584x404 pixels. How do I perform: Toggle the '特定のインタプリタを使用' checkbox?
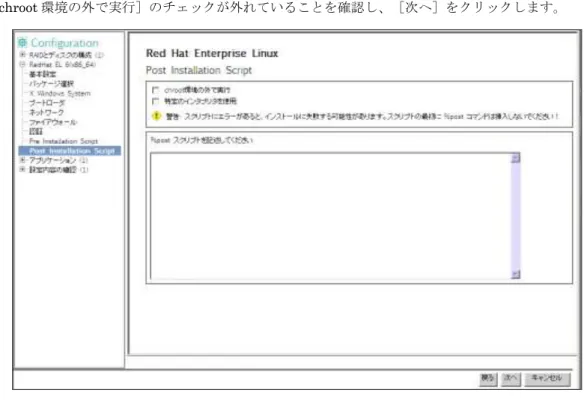(x=156, y=101)
